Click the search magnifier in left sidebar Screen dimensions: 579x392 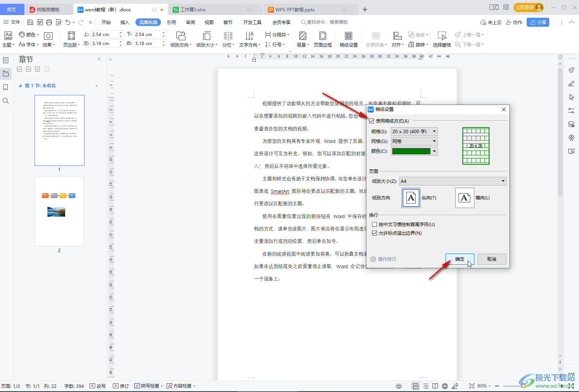(x=6, y=101)
